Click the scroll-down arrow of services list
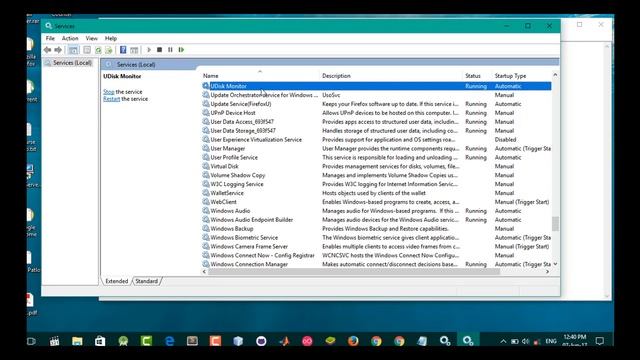 pos(555,264)
